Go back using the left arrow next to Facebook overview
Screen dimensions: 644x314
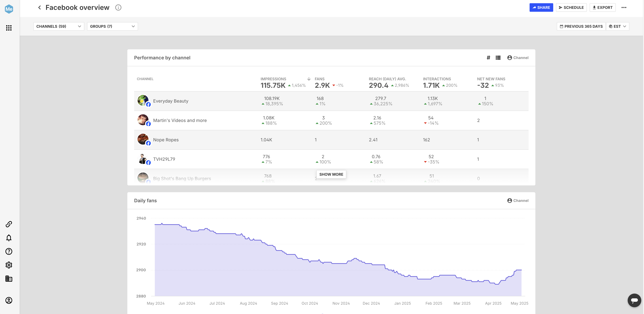click(x=39, y=7)
